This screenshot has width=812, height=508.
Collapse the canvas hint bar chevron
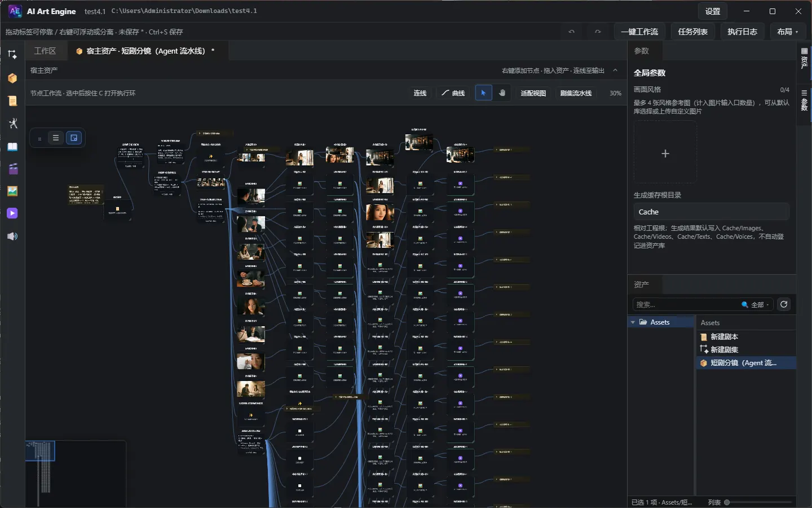pos(615,71)
